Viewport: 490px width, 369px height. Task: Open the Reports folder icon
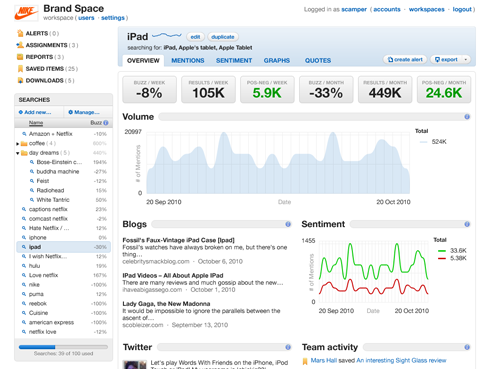[x=20, y=57]
